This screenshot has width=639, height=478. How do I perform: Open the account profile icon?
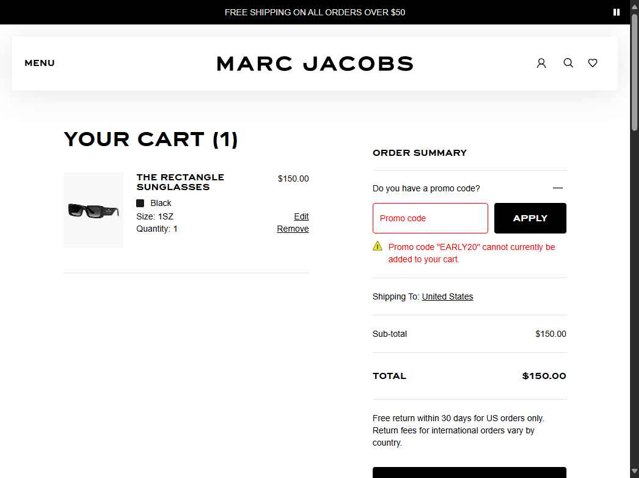click(541, 63)
